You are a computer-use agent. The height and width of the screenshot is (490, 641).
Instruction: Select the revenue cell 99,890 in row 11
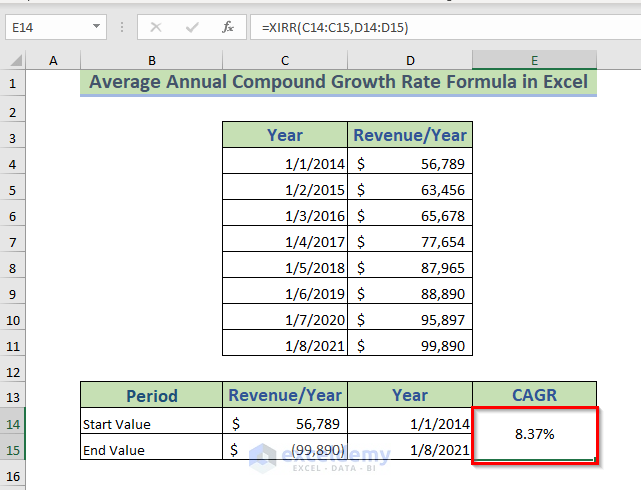(x=410, y=343)
